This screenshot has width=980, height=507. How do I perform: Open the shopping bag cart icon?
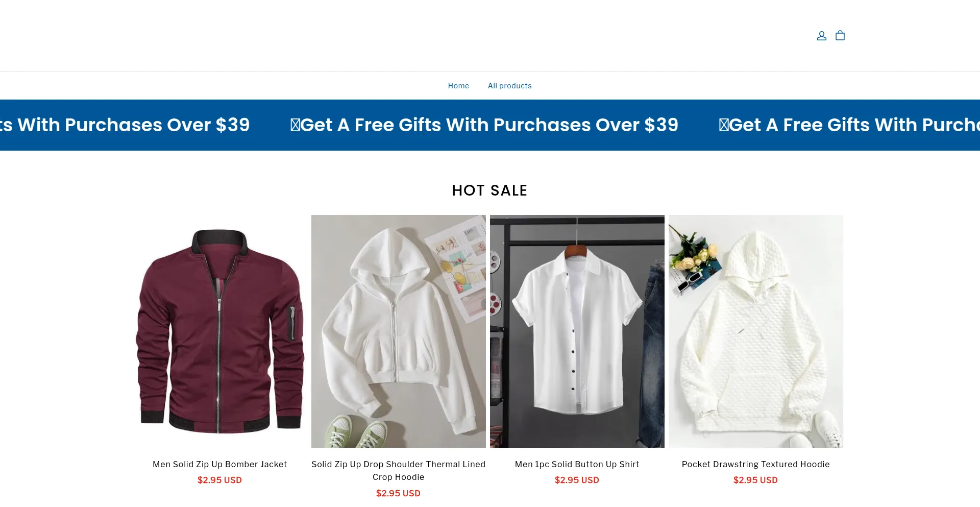(x=840, y=36)
